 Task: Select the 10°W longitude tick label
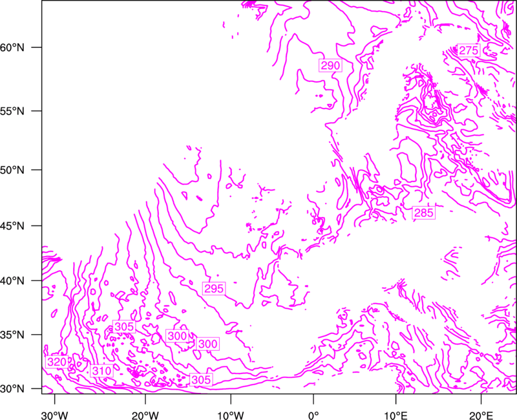tap(231, 415)
